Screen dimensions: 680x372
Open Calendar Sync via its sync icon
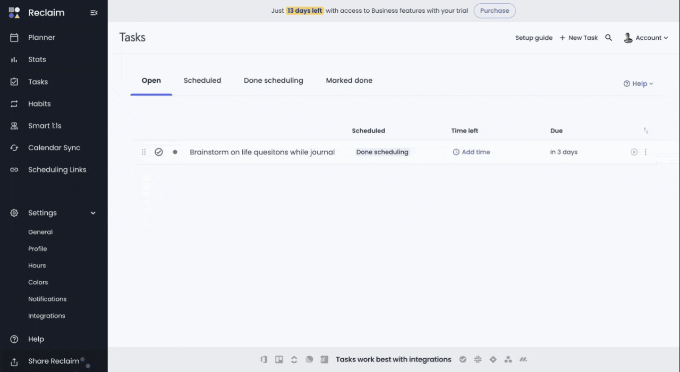click(14, 148)
